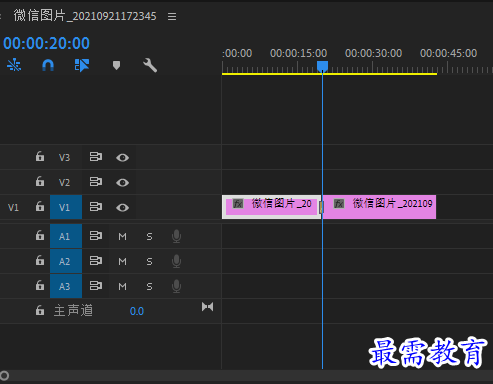Click master track volume value 0.0
This screenshot has width=493, height=384.
point(137,311)
